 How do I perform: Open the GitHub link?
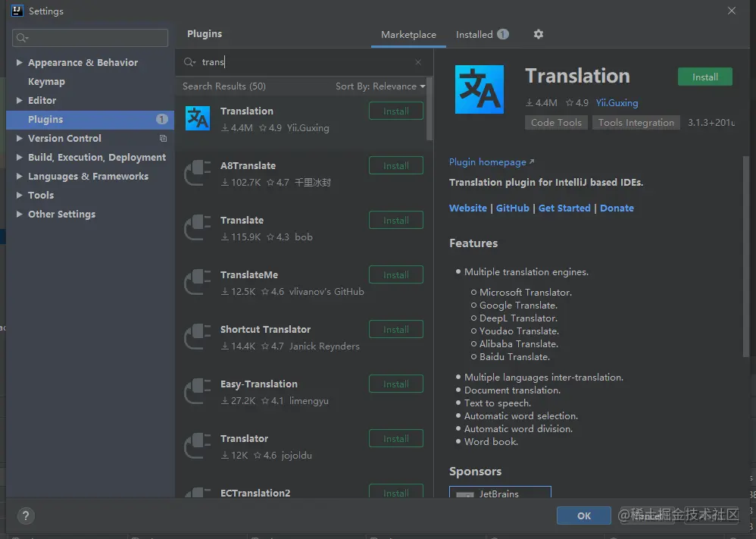coord(512,208)
